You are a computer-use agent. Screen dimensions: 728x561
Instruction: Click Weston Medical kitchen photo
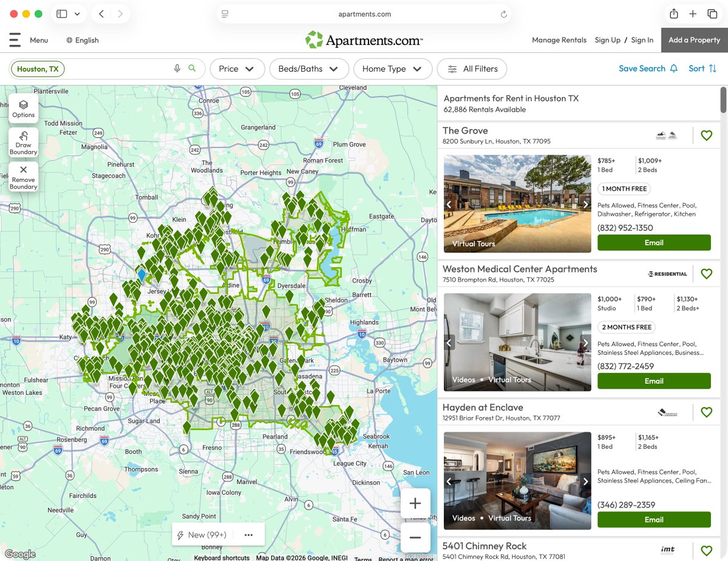coord(517,342)
